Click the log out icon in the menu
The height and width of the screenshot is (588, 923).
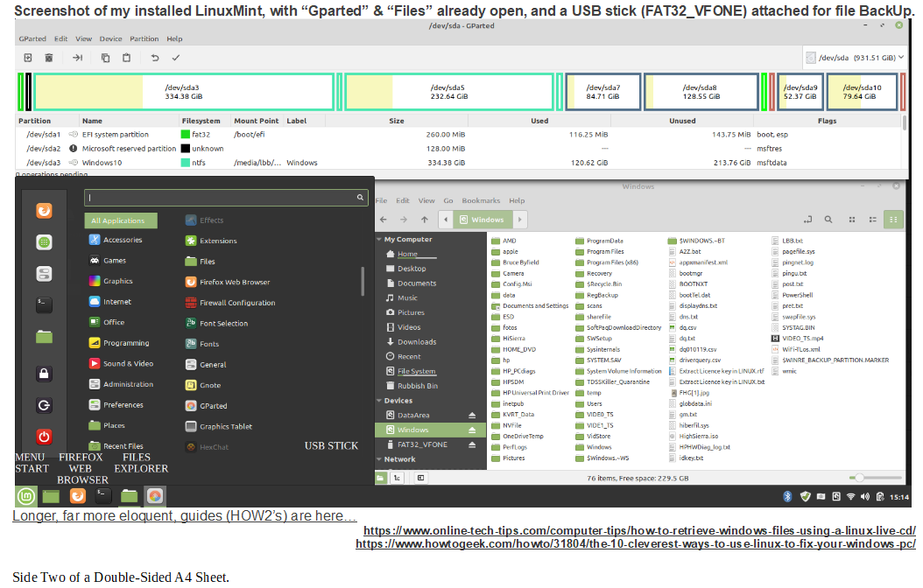pos(44,405)
